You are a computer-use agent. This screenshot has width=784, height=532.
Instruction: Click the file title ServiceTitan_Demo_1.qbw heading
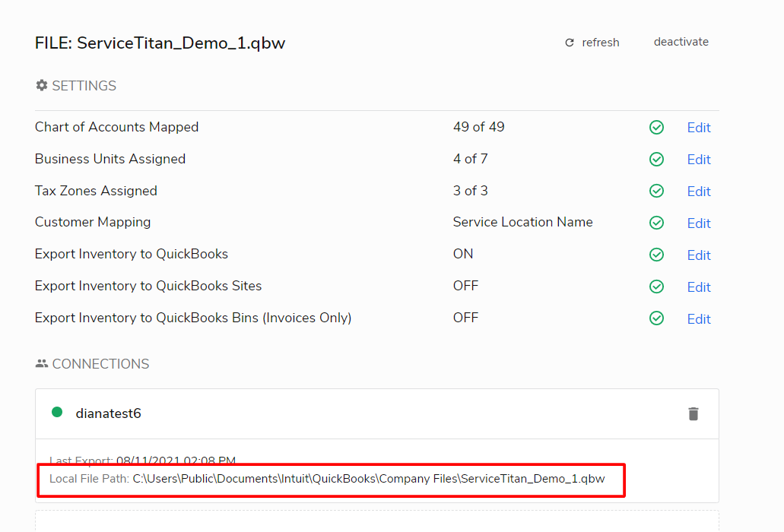160,43
